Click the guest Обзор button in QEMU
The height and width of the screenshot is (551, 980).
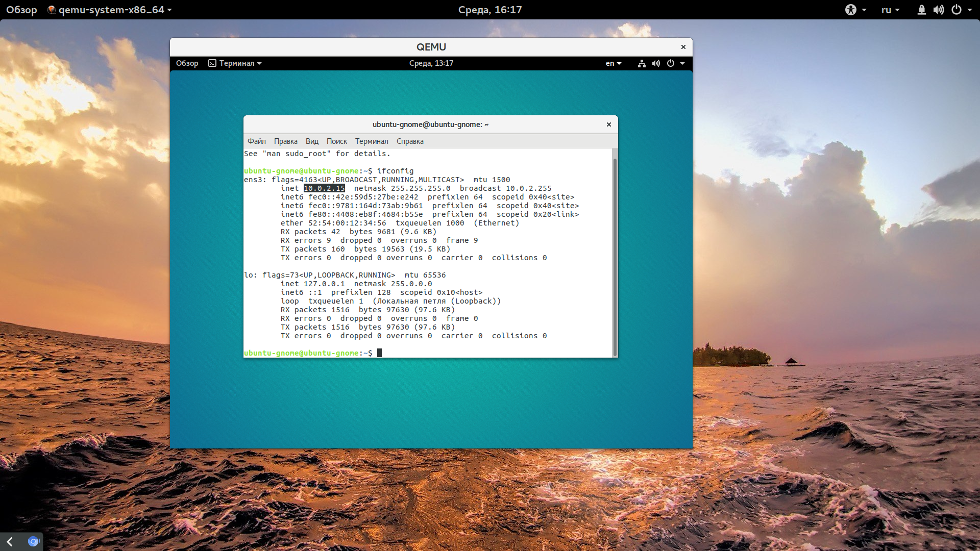click(x=187, y=63)
